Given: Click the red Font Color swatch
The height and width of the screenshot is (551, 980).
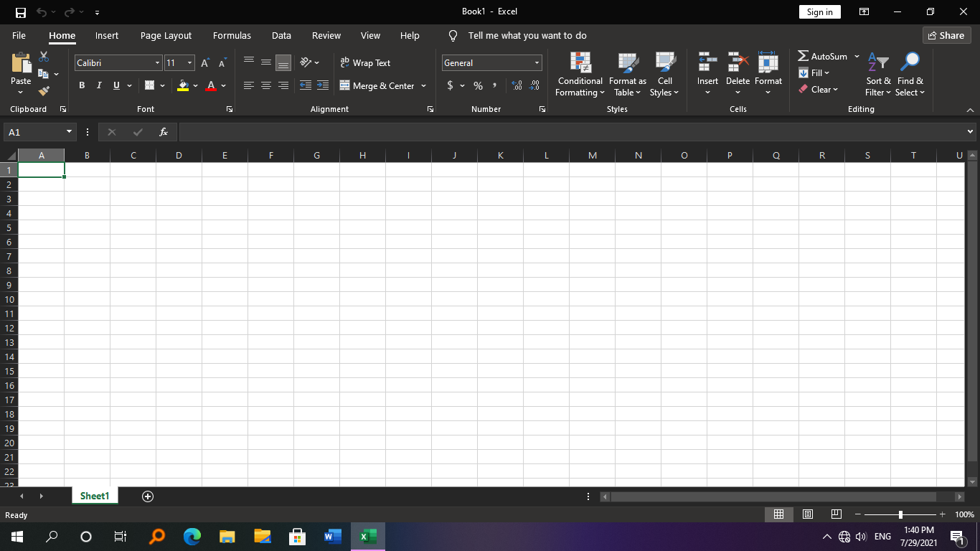Looking at the screenshot, I should [211, 85].
